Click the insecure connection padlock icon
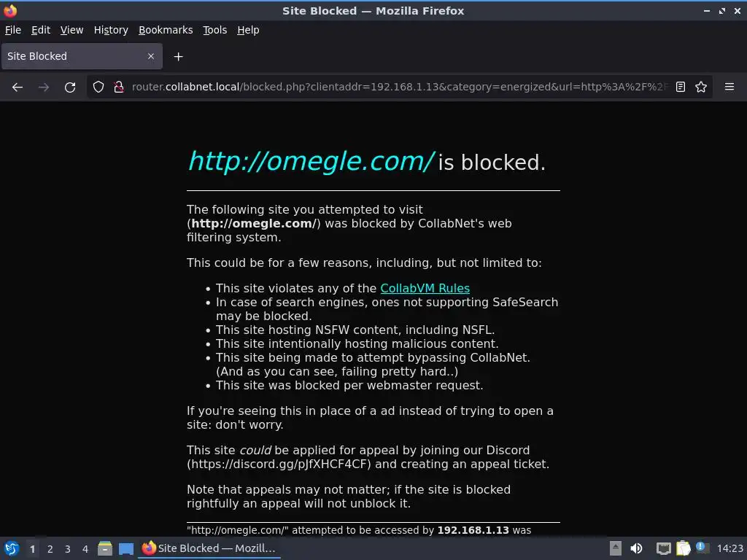747x560 pixels. (x=119, y=87)
